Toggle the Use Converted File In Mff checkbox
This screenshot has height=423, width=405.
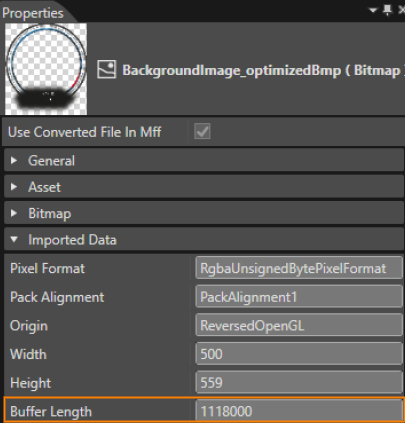tap(202, 131)
